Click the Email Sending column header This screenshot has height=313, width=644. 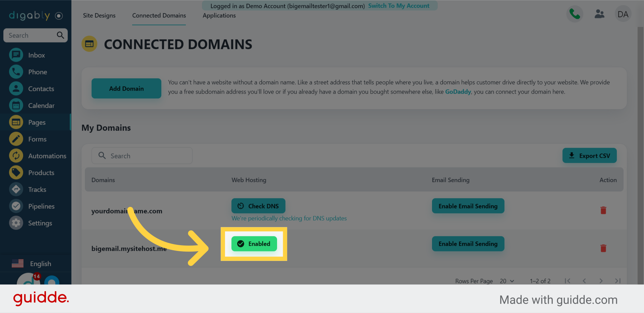point(451,180)
